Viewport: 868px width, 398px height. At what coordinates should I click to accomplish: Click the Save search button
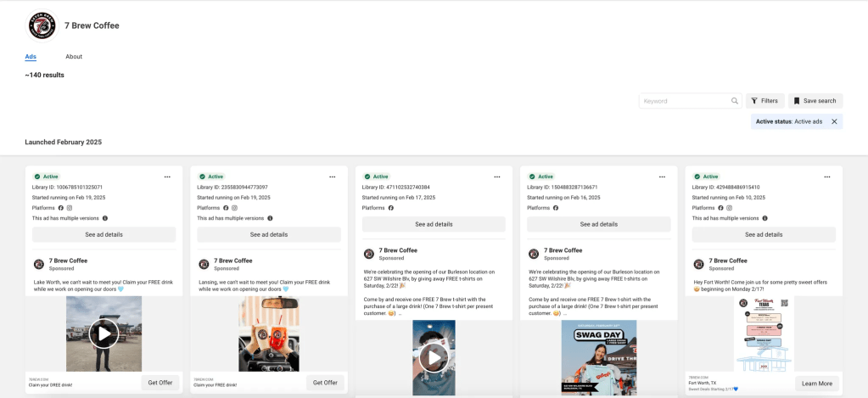(815, 101)
